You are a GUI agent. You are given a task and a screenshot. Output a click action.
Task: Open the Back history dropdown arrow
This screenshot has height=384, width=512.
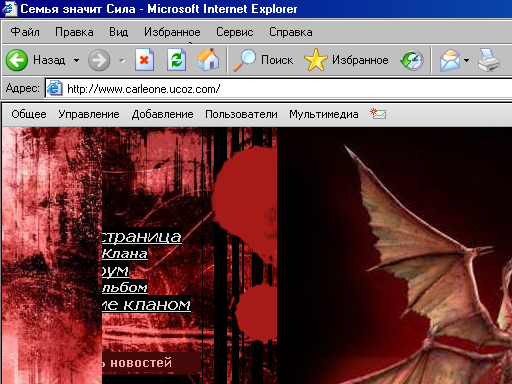76,60
